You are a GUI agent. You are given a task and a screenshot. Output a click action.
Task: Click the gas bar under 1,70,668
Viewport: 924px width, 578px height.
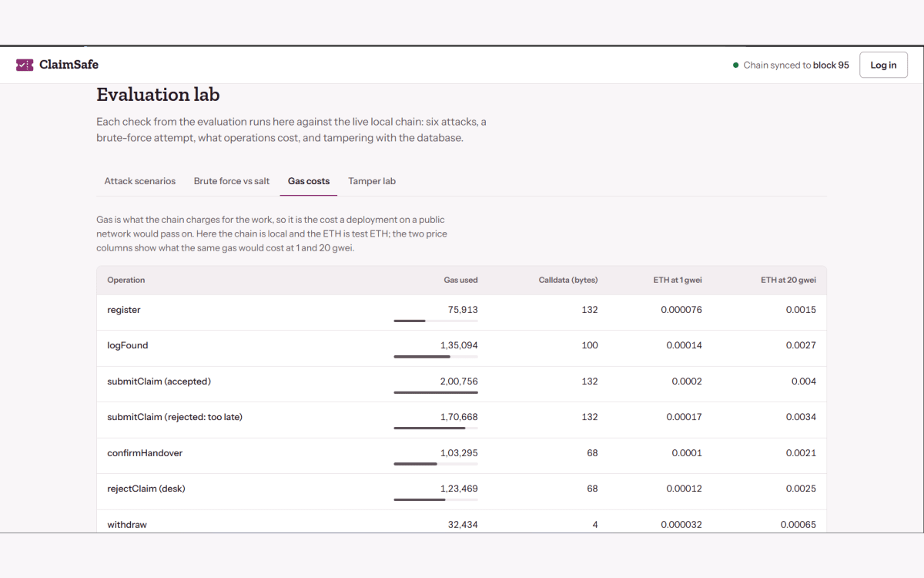[x=436, y=428]
